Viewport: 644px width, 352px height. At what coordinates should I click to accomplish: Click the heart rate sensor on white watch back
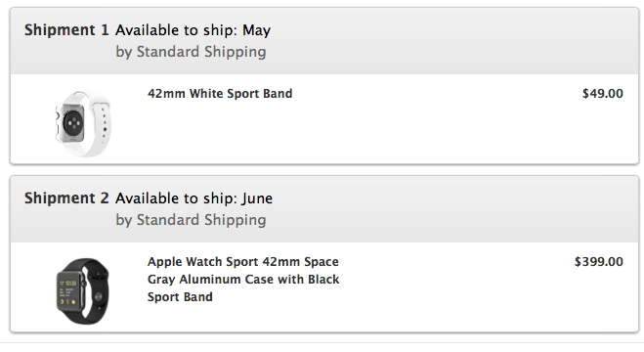point(74,122)
